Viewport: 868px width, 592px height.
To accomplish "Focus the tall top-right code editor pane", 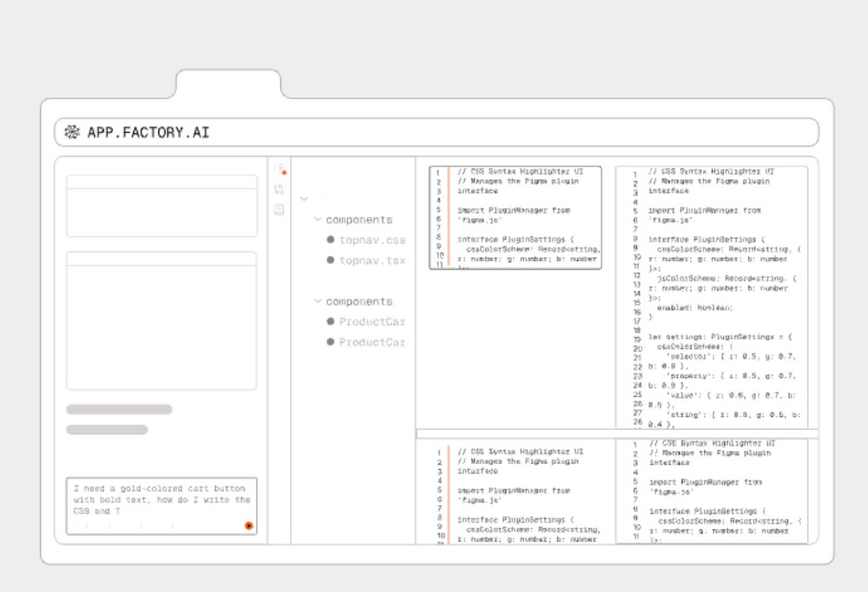I will tap(710, 296).
